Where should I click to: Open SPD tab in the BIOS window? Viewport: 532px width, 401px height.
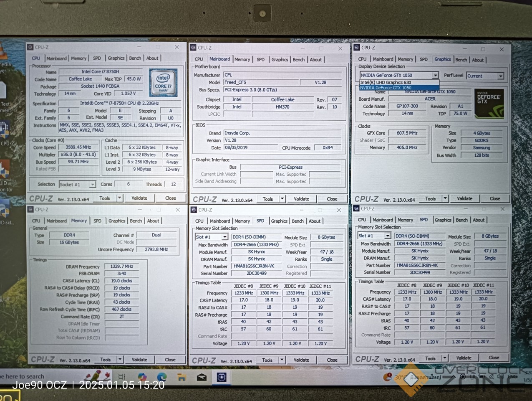pyautogui.click(x=260, y=60)
